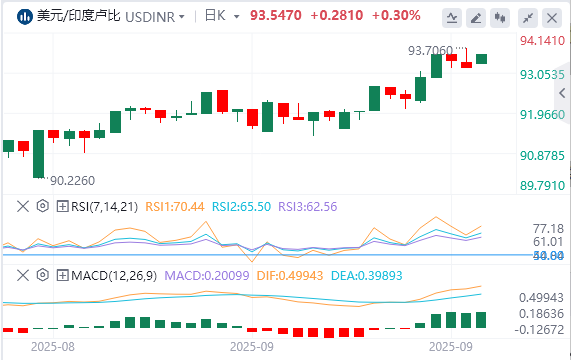This screenshot has height=360, width=571.
Task: Click the 90.8785 price axis label
Action: [542, 156]
